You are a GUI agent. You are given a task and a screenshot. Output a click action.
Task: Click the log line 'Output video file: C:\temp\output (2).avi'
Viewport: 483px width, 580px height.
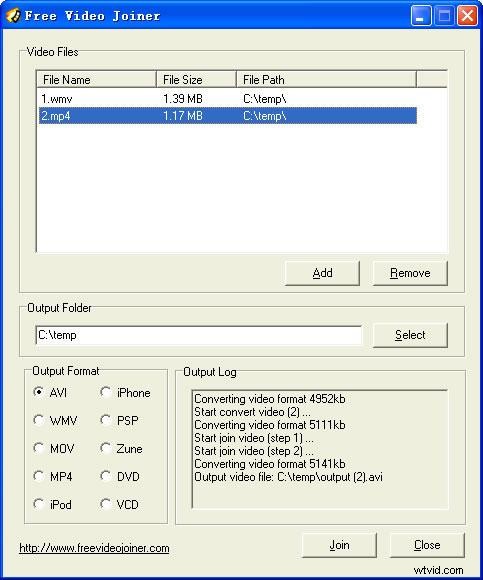[288, 477]
